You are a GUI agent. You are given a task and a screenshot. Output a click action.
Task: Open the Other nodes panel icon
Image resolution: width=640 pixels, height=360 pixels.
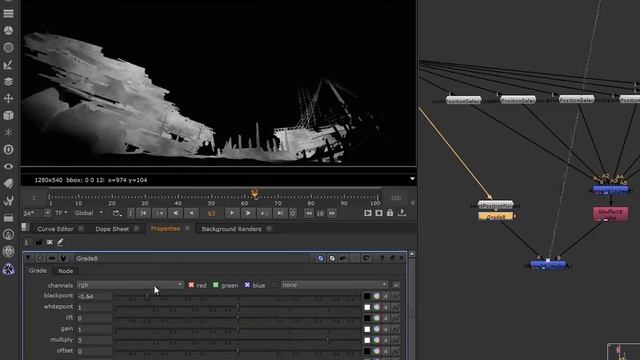[x=8, y=218]
